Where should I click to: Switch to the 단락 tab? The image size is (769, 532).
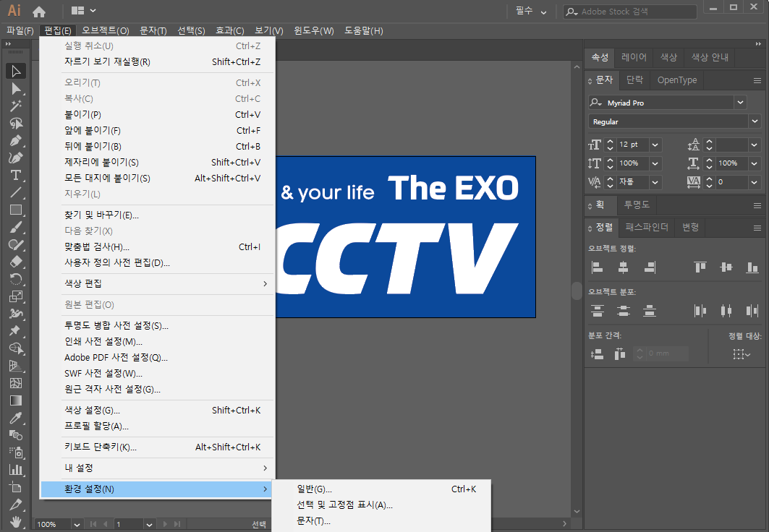pos(634,80)
